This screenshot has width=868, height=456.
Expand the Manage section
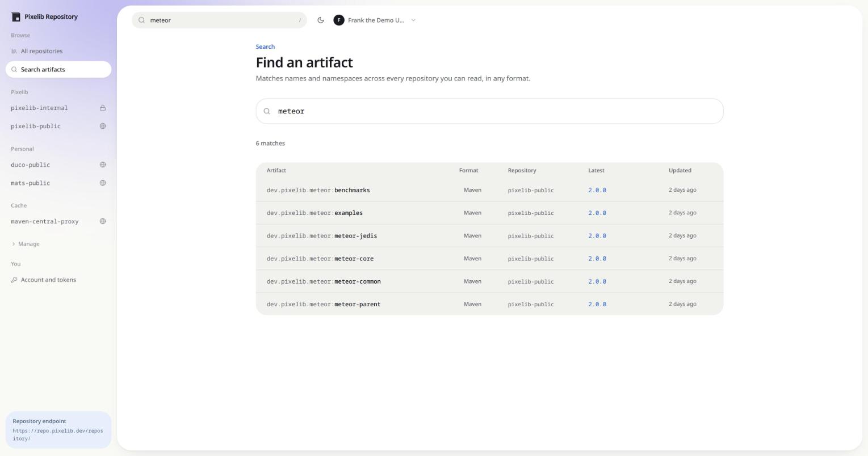pyautogui.click(x=26, y=244)
